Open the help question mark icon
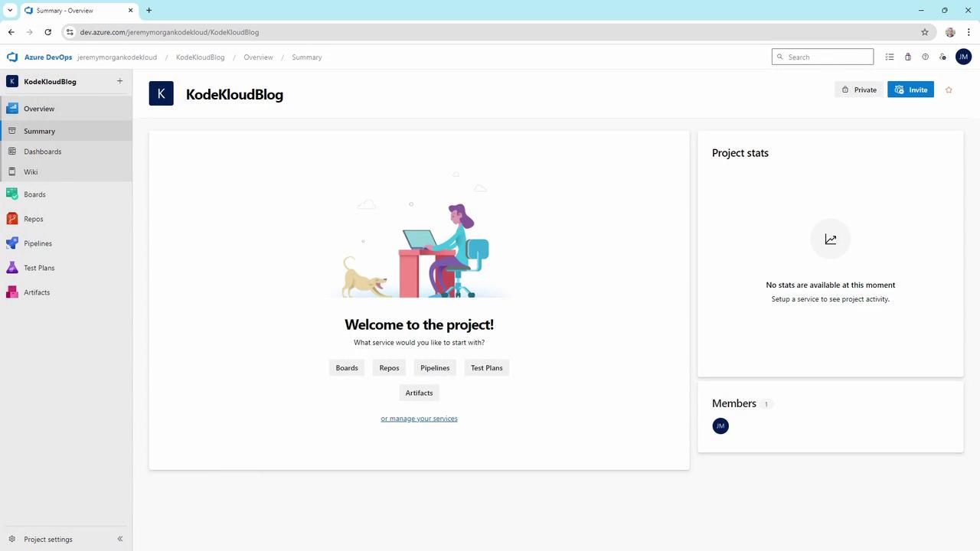Viewport: 980px width, 551px height. coord(925,57)
